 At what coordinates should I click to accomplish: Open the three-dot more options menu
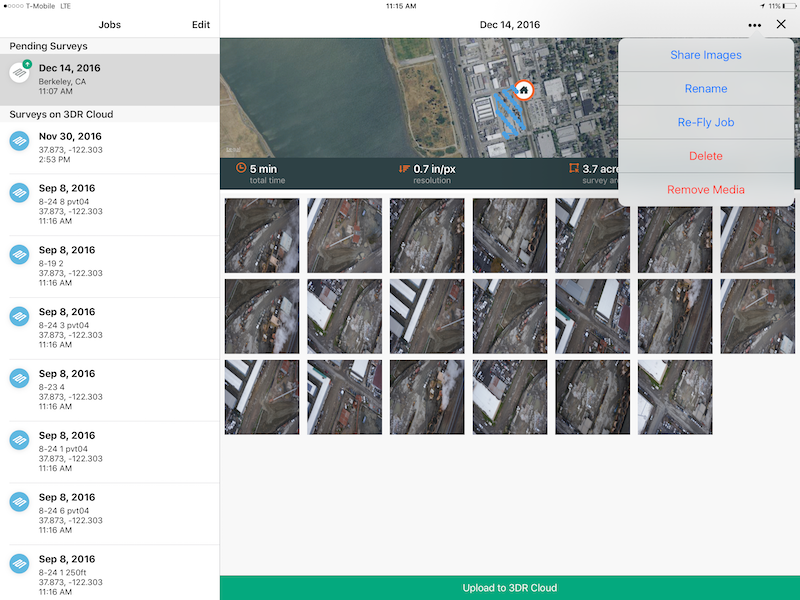pos(755,25)
